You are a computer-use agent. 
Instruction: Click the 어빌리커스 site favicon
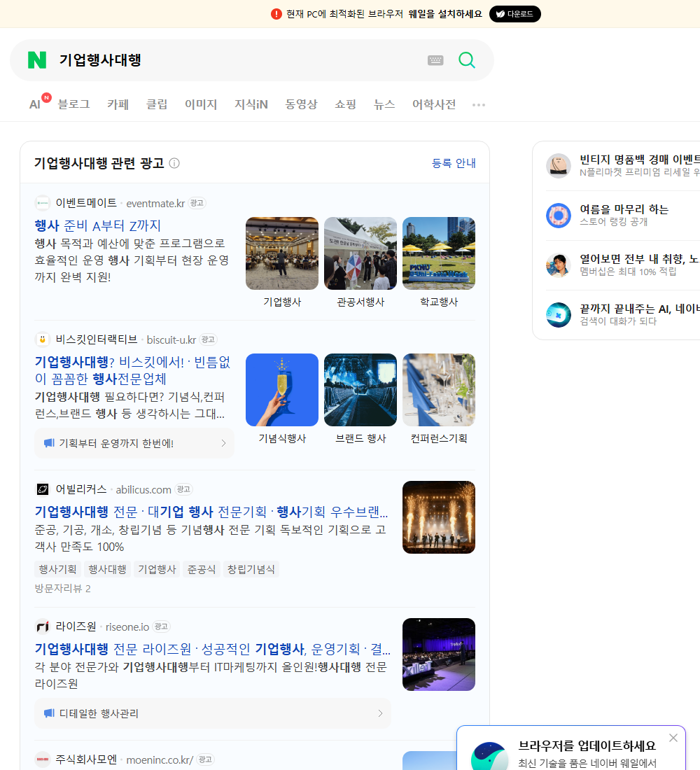(x=43, y=489)
